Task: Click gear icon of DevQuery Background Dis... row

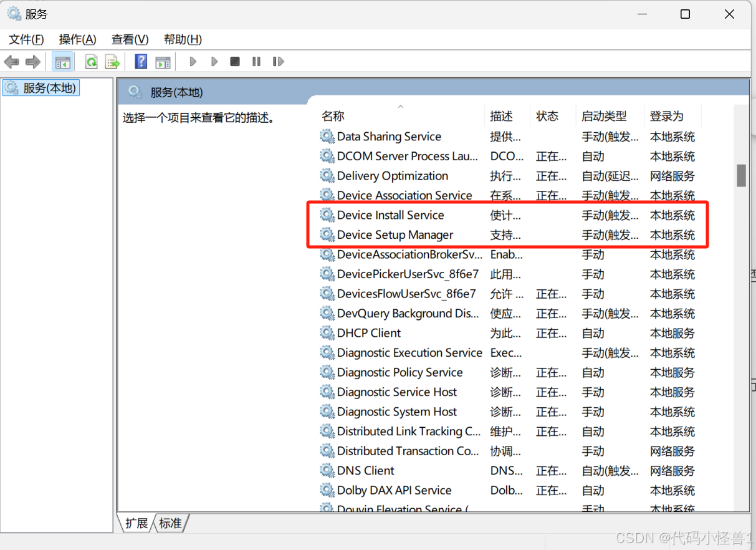Action: tap(327, 314)
